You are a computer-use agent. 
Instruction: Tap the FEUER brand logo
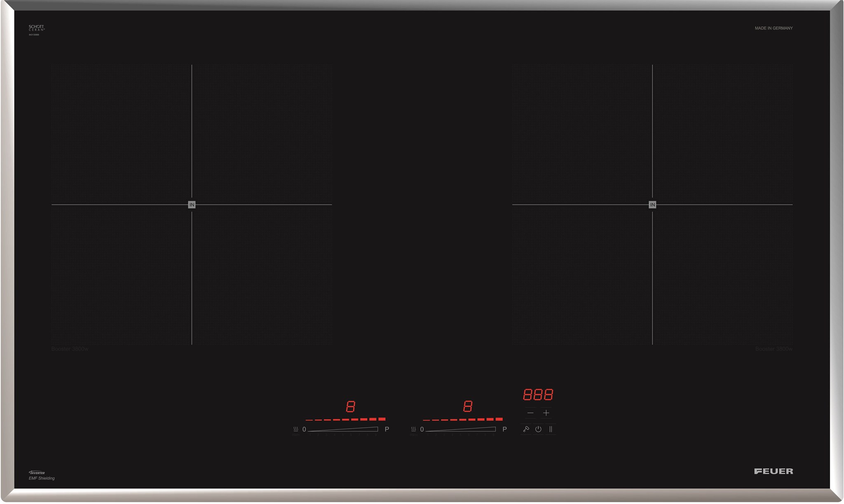774,471
